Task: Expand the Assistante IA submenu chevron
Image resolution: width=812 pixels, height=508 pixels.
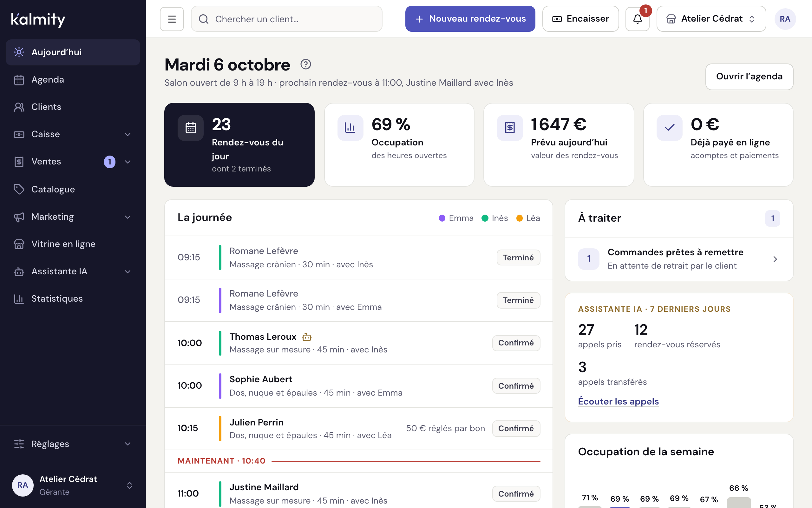Action: click(128, 271)
